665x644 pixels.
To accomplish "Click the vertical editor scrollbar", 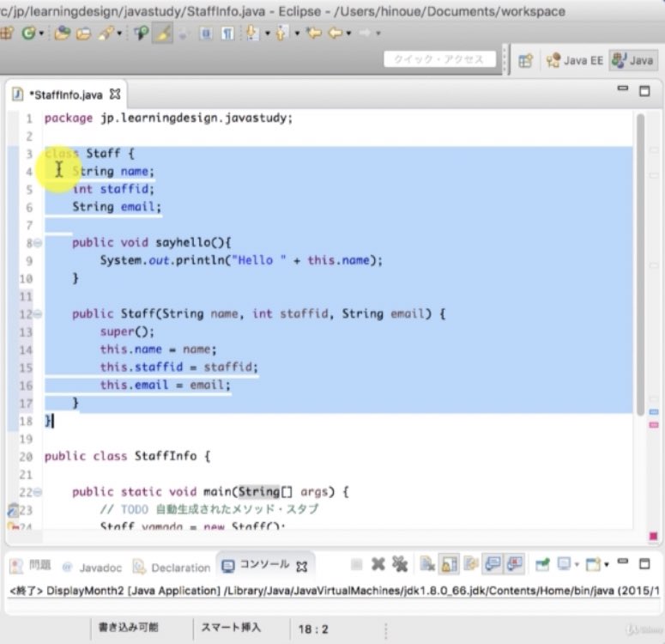I will [640, 264].
